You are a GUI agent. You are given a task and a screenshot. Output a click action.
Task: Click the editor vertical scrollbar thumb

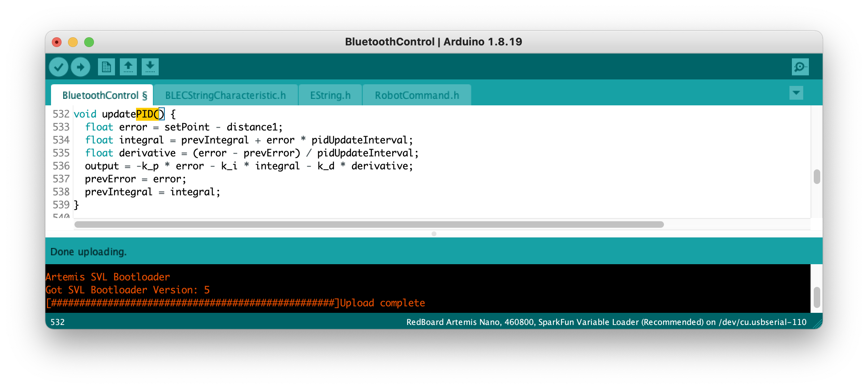coord(817,177)
